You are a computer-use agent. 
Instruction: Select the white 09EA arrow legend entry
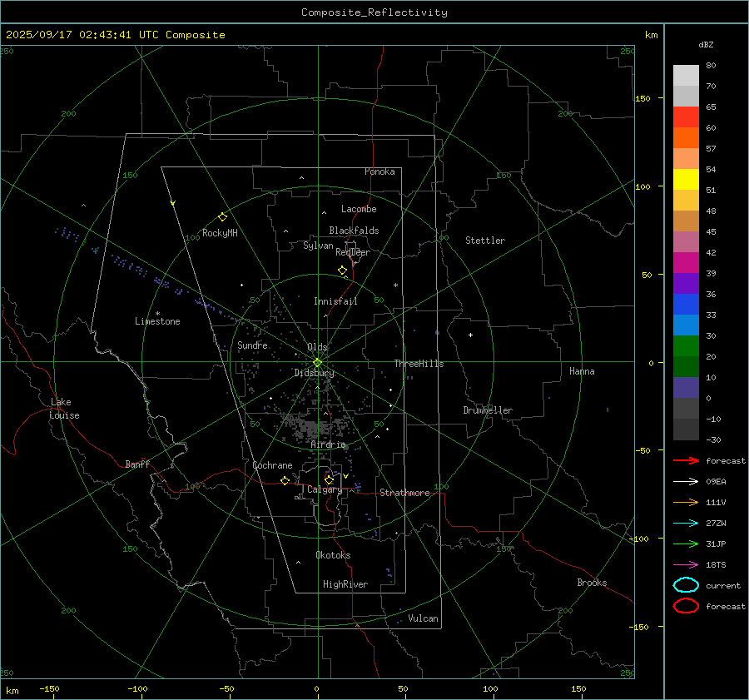click(x=686, y=481)
